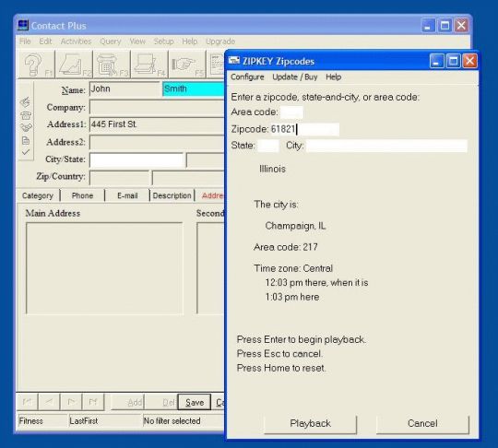The height and width of the screenshot is (448, 498).
Task: Click the Contact Plus title bar app icon
Action: pyautogui.click(x=23, y=25)
